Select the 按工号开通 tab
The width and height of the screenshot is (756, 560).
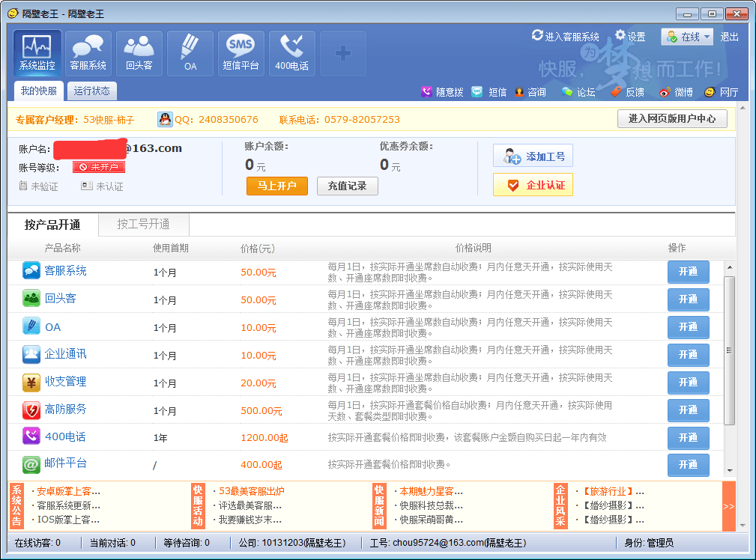[143, 224]
